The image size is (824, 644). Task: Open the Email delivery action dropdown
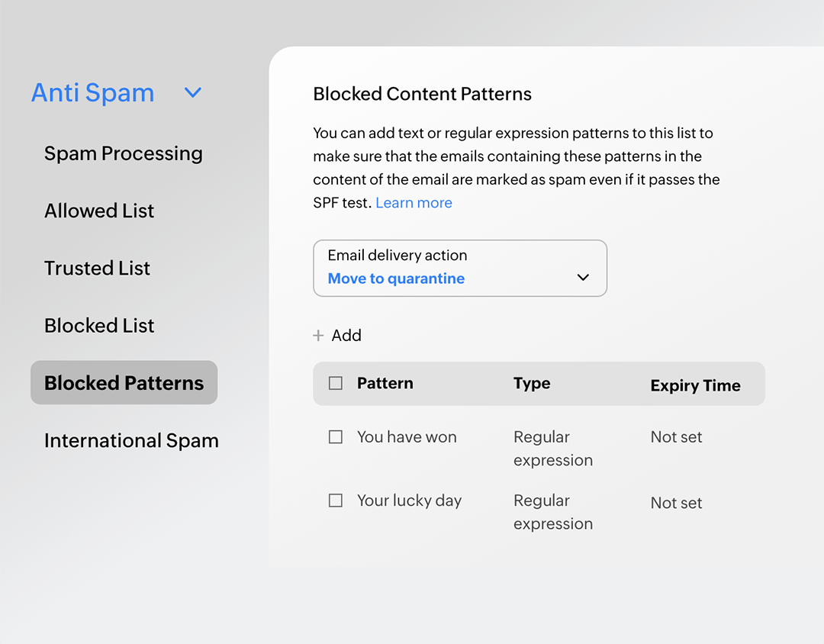(459, 268)
